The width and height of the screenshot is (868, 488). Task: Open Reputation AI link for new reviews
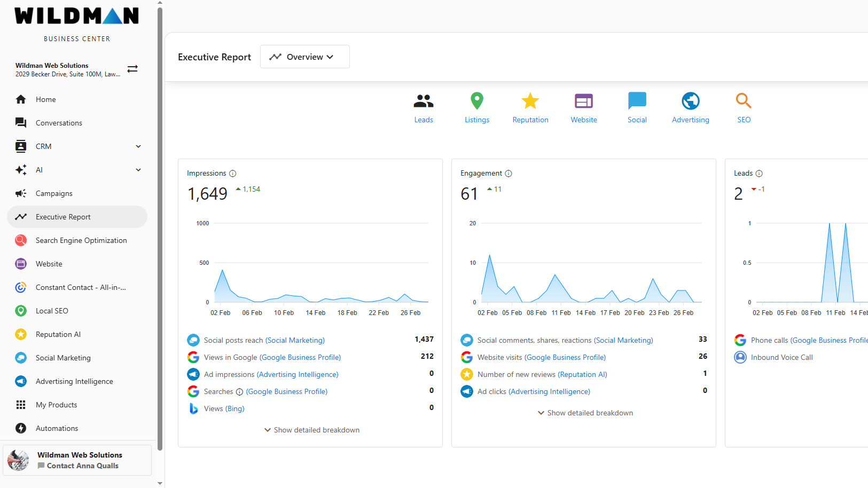pos(582,374)
